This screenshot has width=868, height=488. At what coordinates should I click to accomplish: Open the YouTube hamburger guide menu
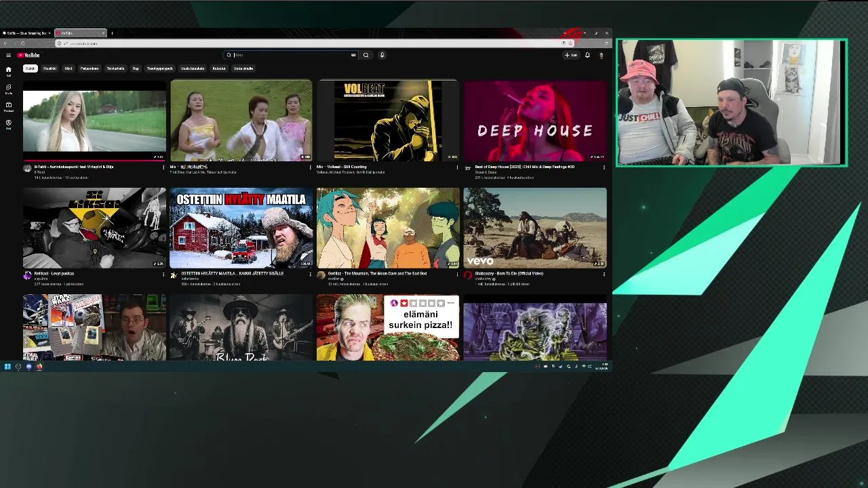click(x=8, y=55)
